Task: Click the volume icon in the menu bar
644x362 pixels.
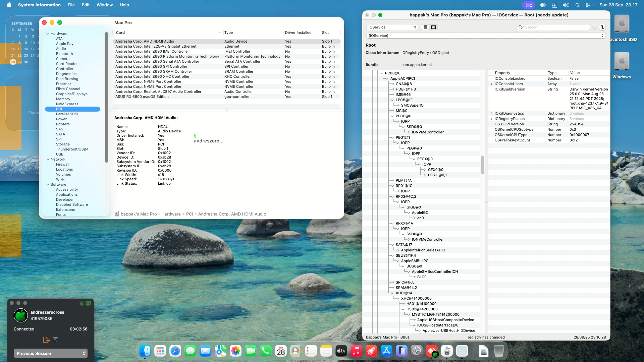Action: click(x=566, y=5)
